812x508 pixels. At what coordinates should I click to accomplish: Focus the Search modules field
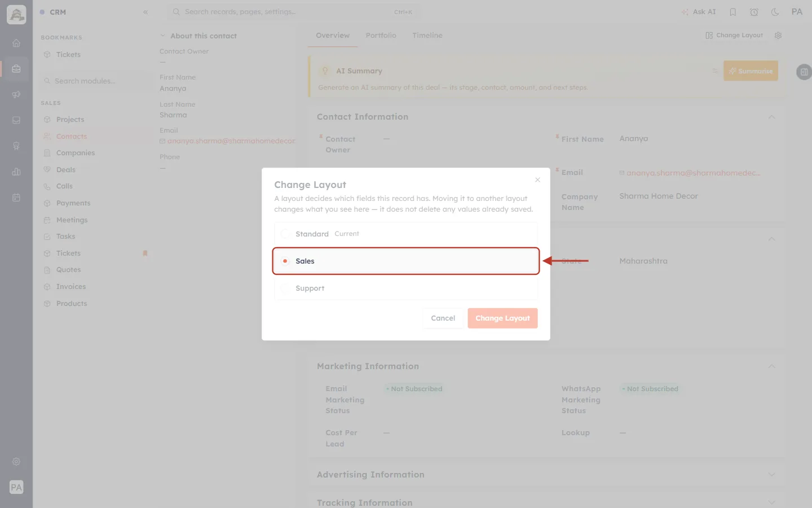click(96, 81)
